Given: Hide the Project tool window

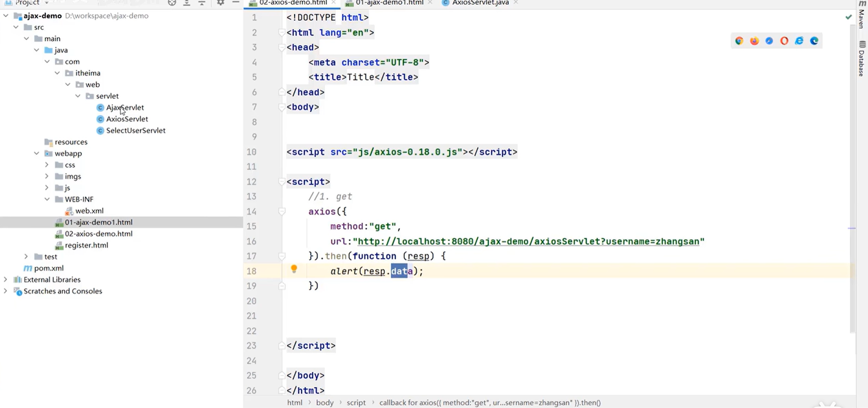Looking at the screenshot, I should tap(235, 2).
